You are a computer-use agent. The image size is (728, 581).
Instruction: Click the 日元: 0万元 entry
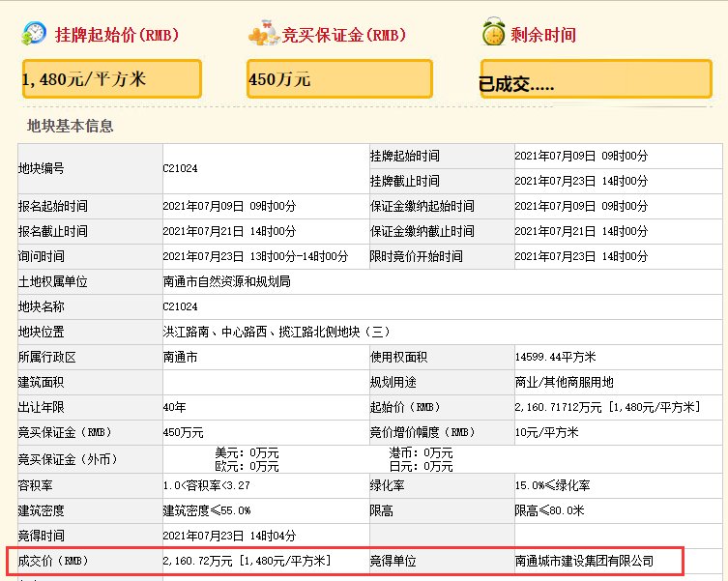[422, 466]
